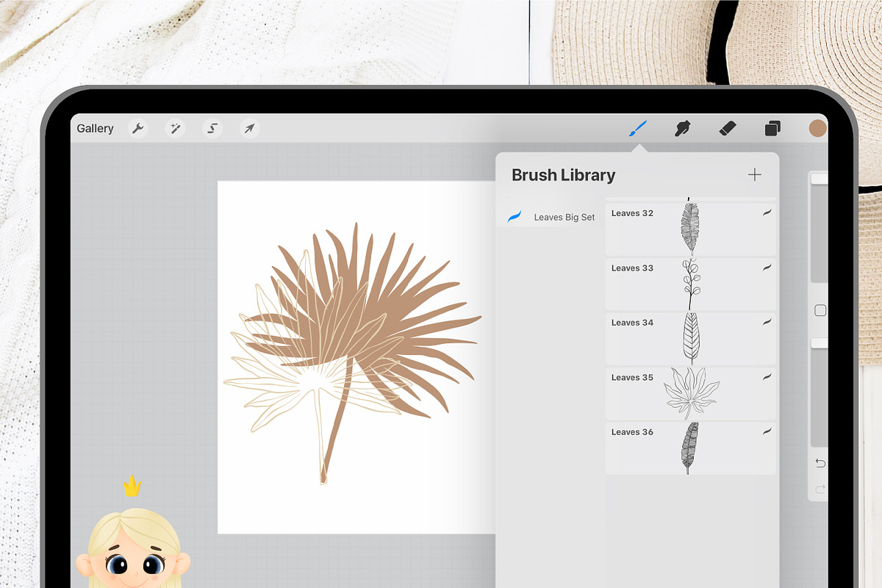882x588 pixels.
Task: Select the Selection S-shaped tool
Action: [x=212, y=129]
